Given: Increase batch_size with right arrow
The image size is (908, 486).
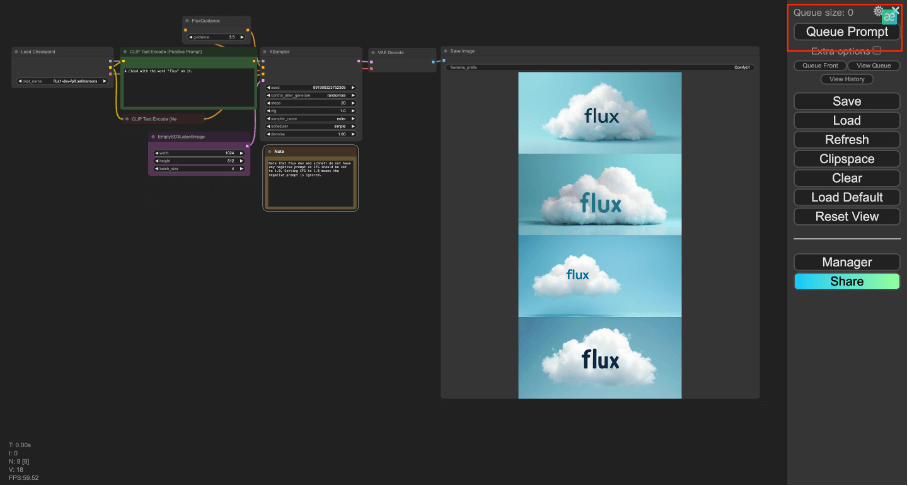Looking at the screenshot, I should click(x=241, y=169).
